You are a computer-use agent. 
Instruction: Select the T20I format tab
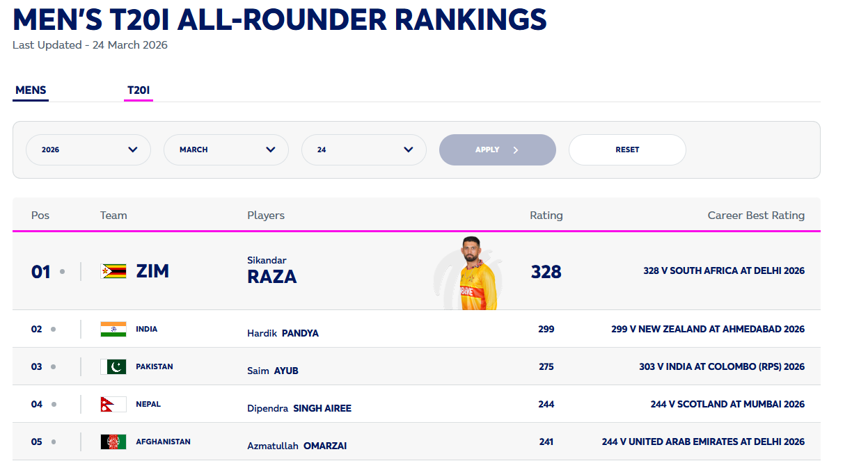tap(139, 90)
